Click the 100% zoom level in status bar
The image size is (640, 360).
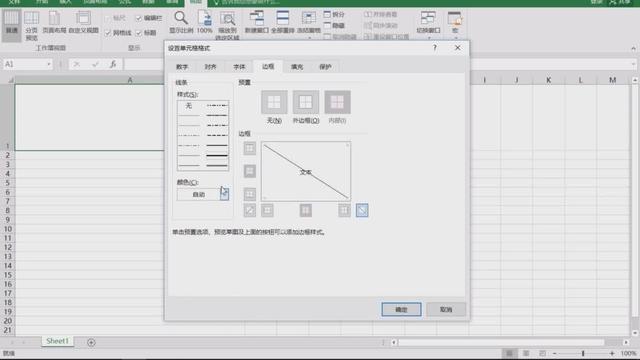[x=629, y=353]
